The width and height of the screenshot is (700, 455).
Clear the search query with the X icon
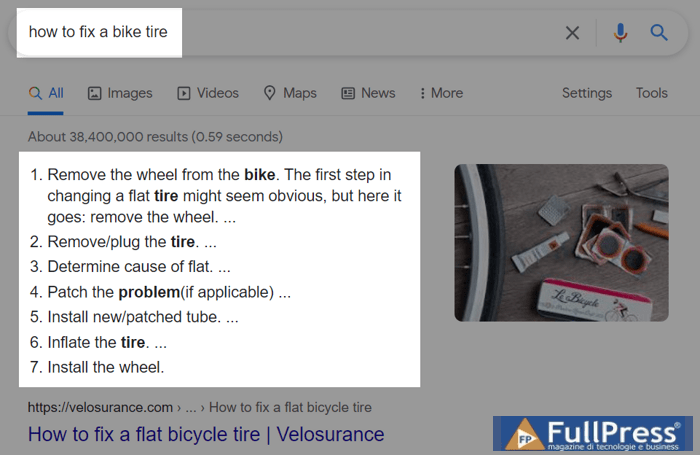[572, 33]
